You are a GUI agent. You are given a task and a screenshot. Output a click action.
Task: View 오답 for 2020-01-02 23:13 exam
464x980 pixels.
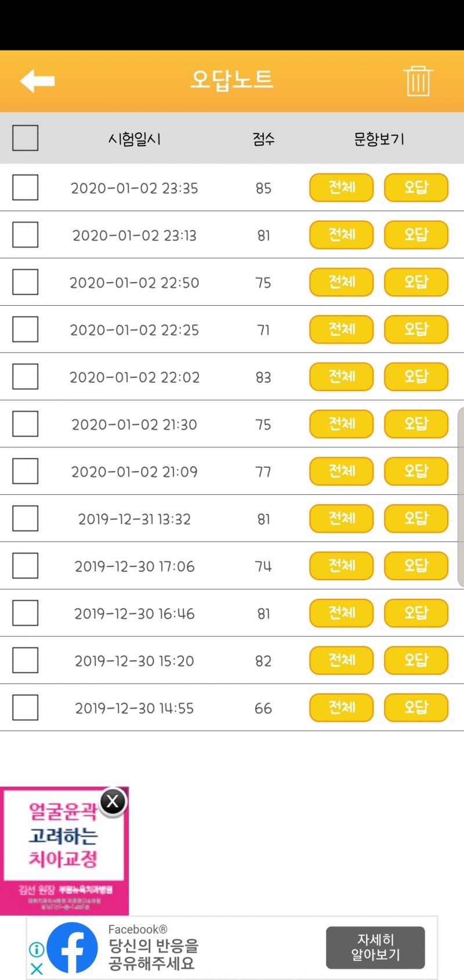(416, 235)
